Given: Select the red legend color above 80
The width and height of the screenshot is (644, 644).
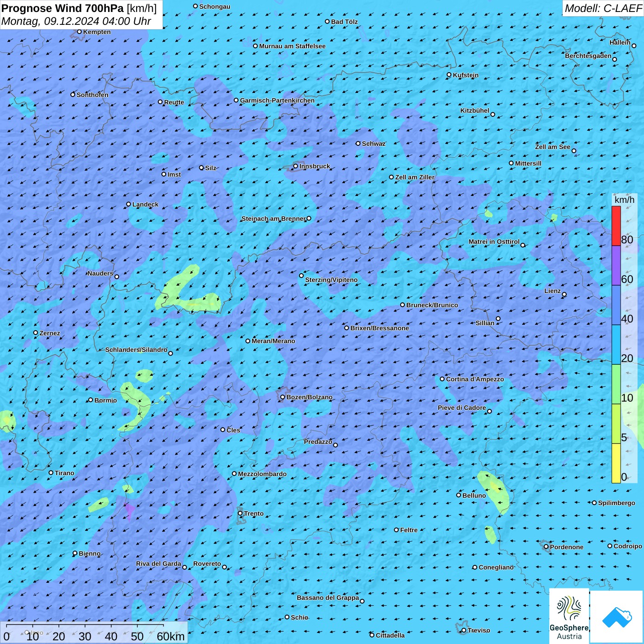Looking at the screenshot, I should coord(616,226).
